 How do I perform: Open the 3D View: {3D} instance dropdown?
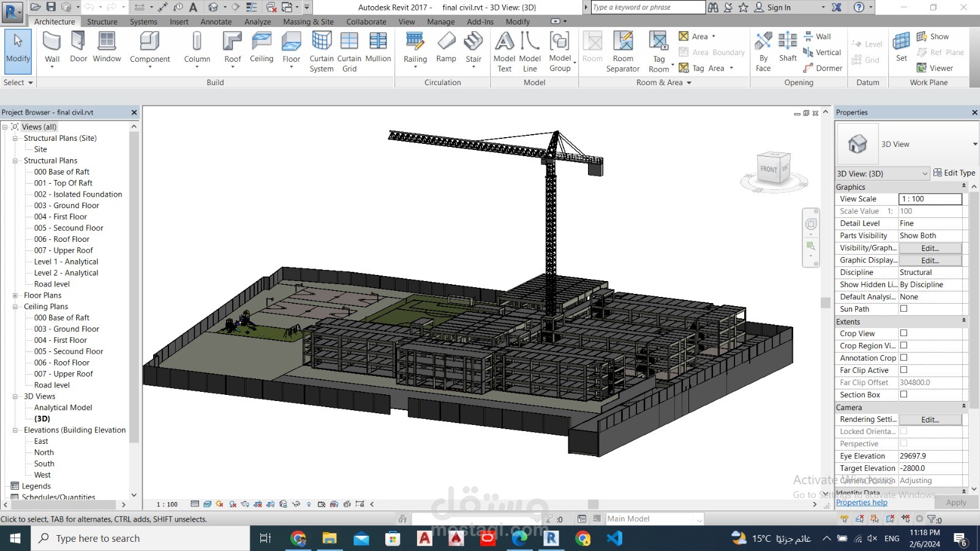click(883, 173)
